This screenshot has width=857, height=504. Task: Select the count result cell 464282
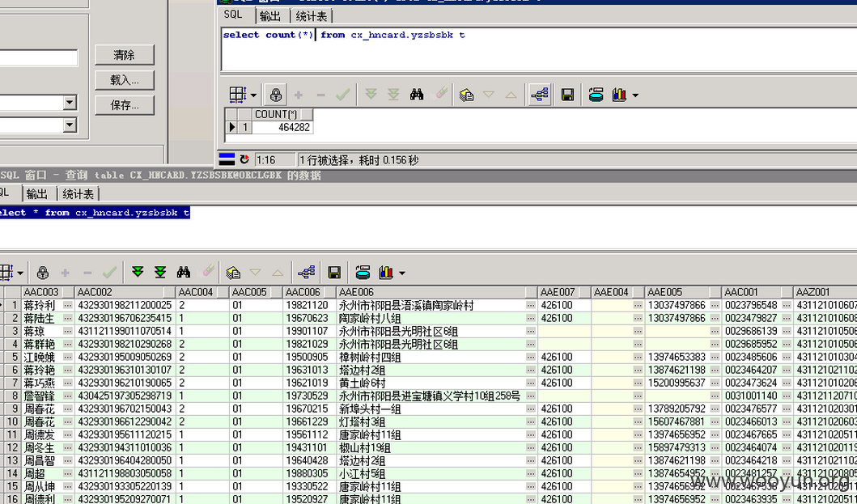pos(283,127)
